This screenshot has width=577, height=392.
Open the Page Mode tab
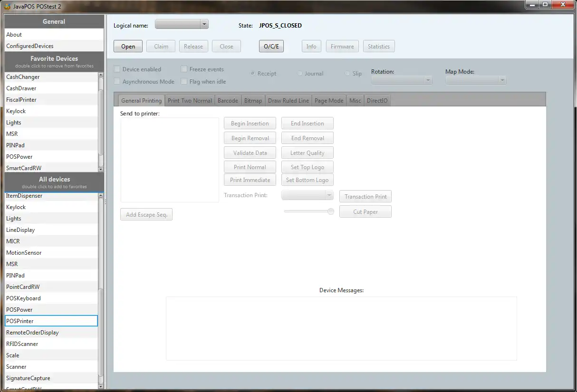click(x=329, y=101)
